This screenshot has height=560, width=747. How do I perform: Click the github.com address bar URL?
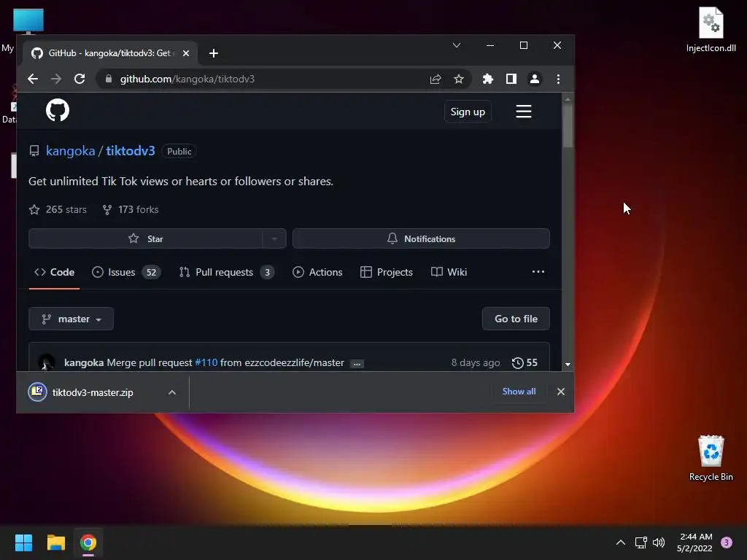187,79
